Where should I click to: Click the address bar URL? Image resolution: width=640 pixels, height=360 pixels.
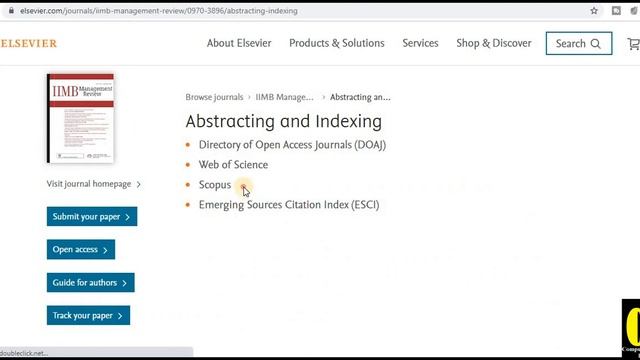click(159, 11)
